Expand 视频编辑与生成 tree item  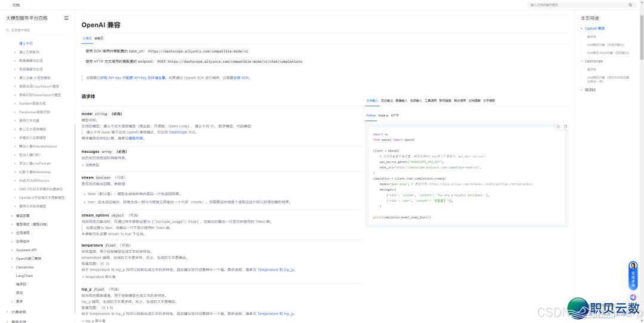pos(31,69)
